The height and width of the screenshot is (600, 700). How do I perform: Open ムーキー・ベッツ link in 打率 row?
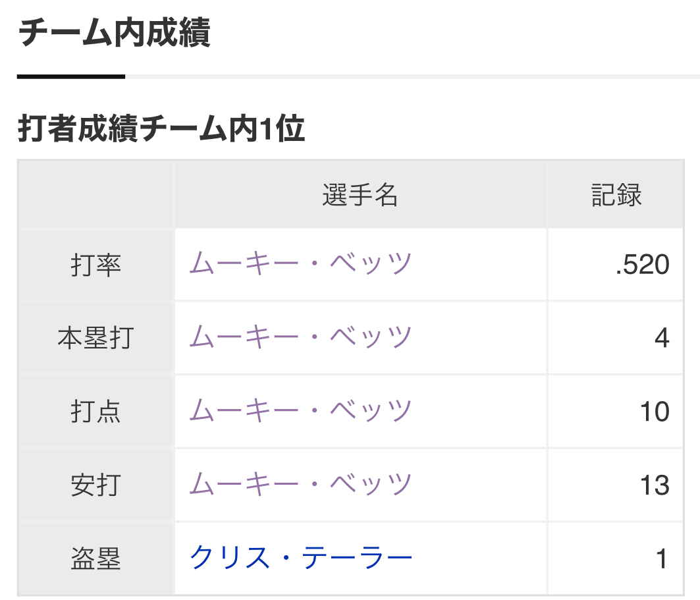(x=301, y=264)
